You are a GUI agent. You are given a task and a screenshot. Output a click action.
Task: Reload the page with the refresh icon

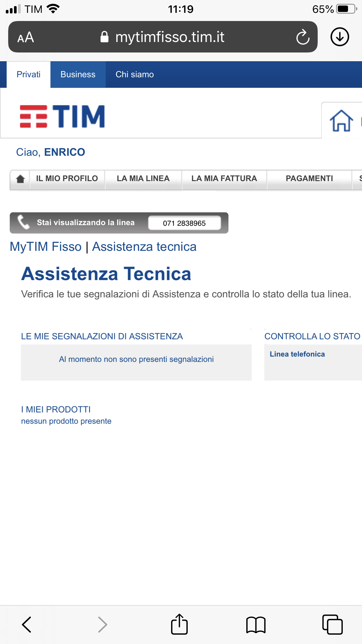[303, 37]
